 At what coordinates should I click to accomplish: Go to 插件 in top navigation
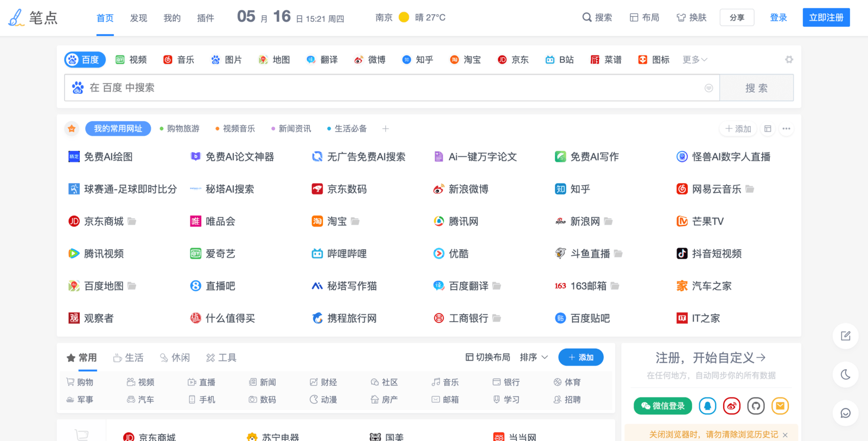(206, 18)
